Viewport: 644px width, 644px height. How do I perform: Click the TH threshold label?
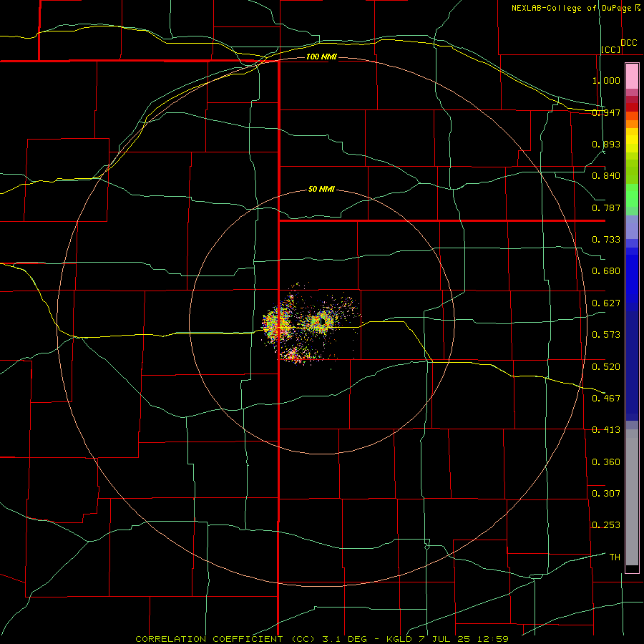(x=615, y=557)
